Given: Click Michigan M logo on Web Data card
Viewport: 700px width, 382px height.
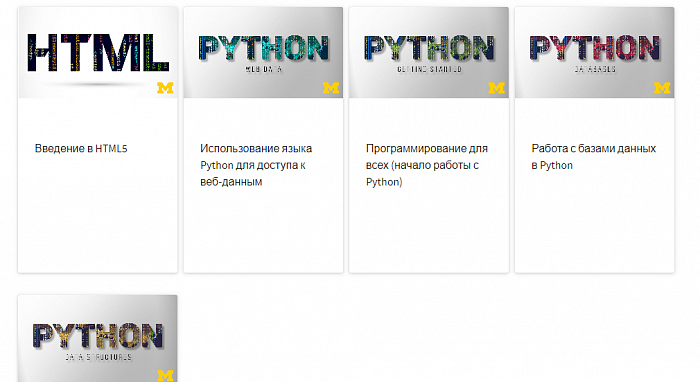Looking at the screenshot, I should pyautogui.click(x=331, y=88).
